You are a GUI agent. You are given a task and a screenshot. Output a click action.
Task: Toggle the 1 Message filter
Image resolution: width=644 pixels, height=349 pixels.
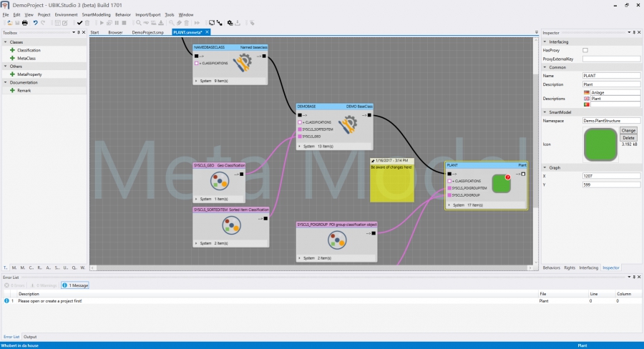[x=75, y=285]
